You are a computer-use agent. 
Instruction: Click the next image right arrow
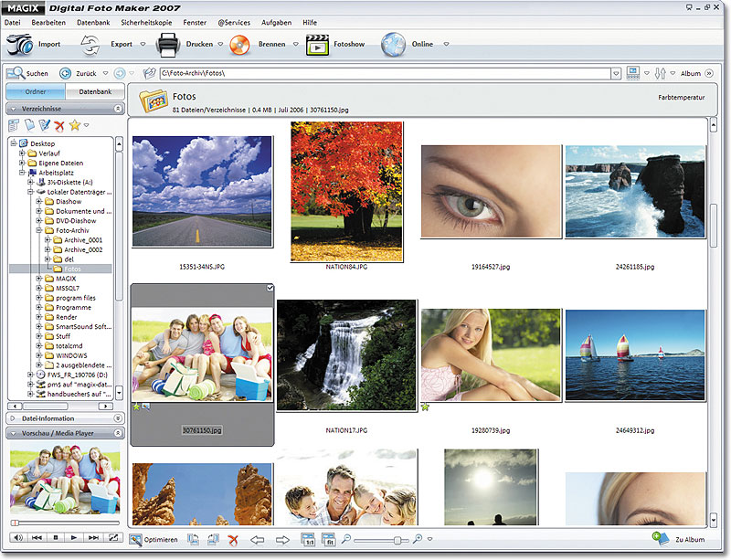tap(282, 540)
